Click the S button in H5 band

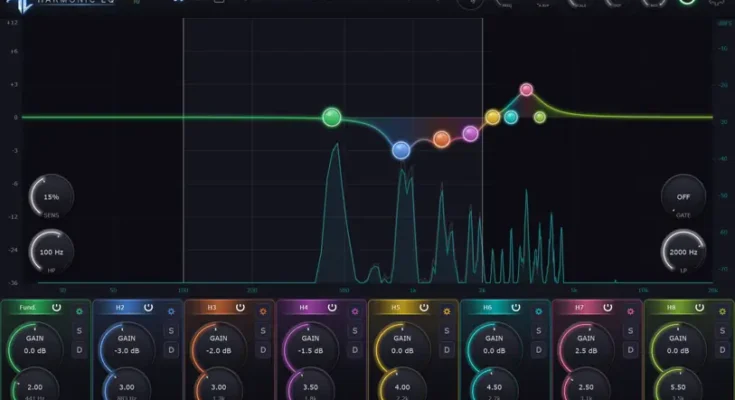[x=447, y=331]
